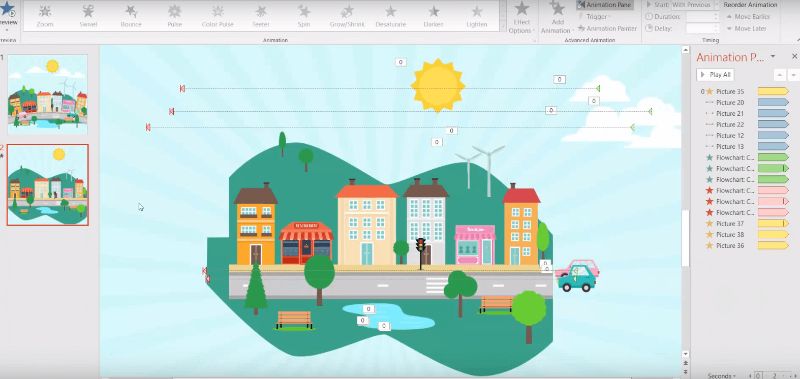The height and width of the screenshot is (379, 800).
Task: Click into the Duration field
Action: [702, 16]
